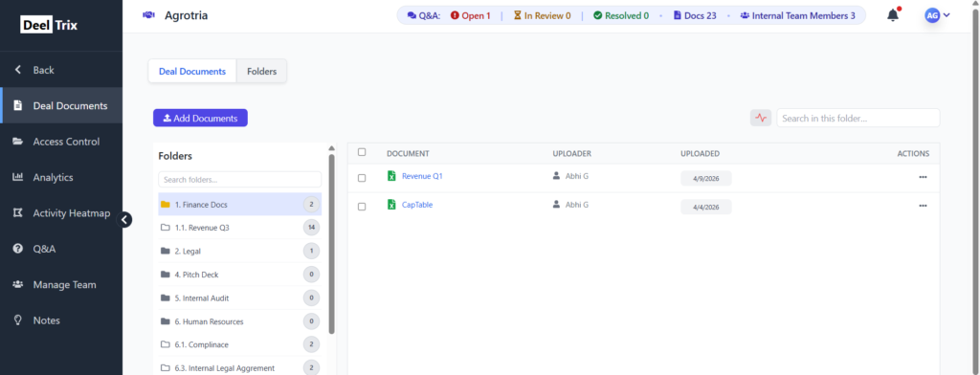Image resolution: width=980 pixels, height=375 pixels.
Task: Tick the checkbox for Revenue Q1
Action: tap(362, 178)
